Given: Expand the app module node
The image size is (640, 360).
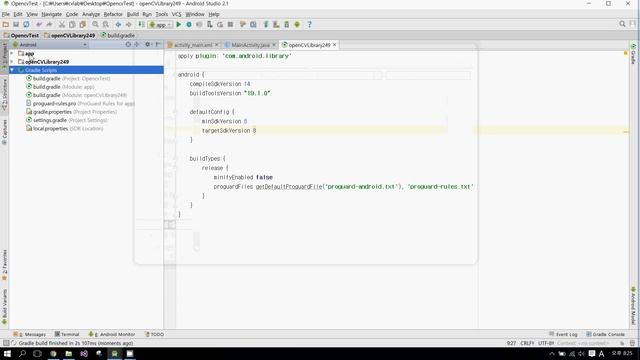Looking at the screenshot, I should tap(12, 53).
